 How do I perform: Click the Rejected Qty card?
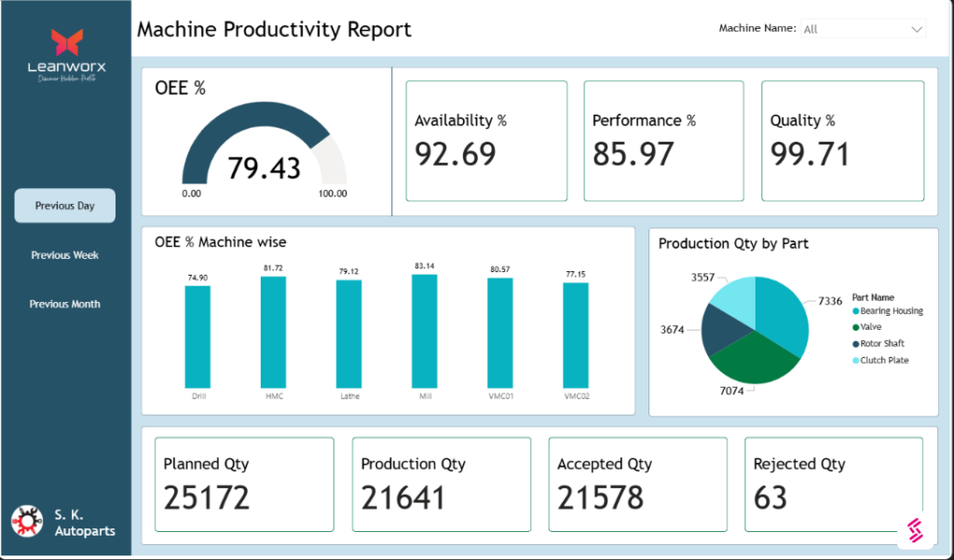click(x=834, y=485)
